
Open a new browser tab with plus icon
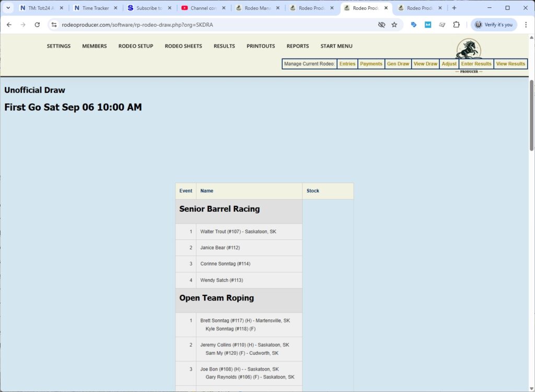[x=454, y=8]
